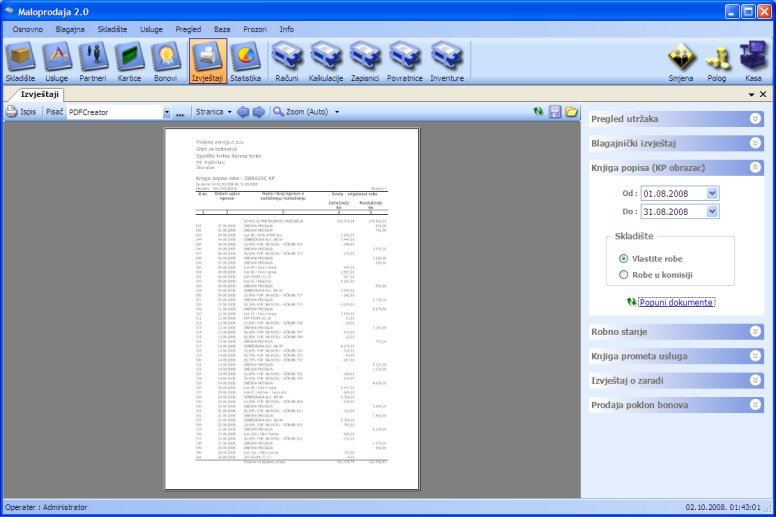Click the Polog coins icon

[x=717, y=61]
